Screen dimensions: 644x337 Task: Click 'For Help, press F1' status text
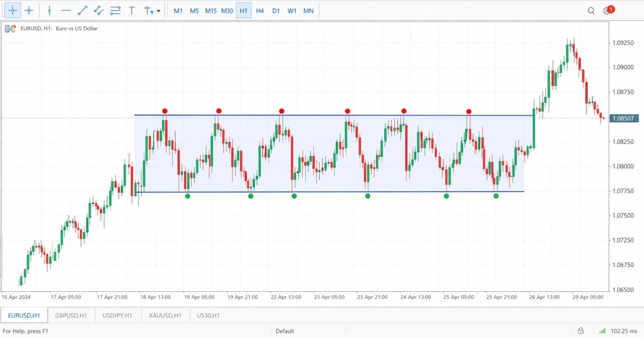25,331
